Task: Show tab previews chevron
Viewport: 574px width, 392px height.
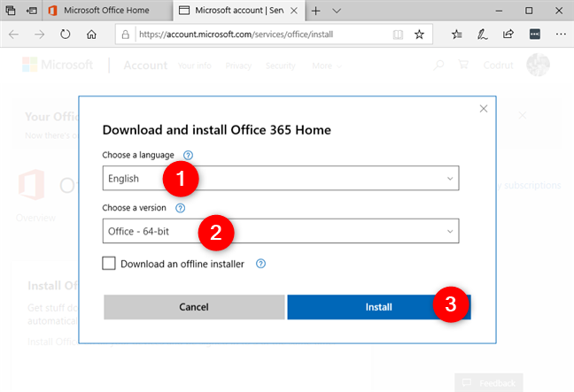Action: (337, 11)
